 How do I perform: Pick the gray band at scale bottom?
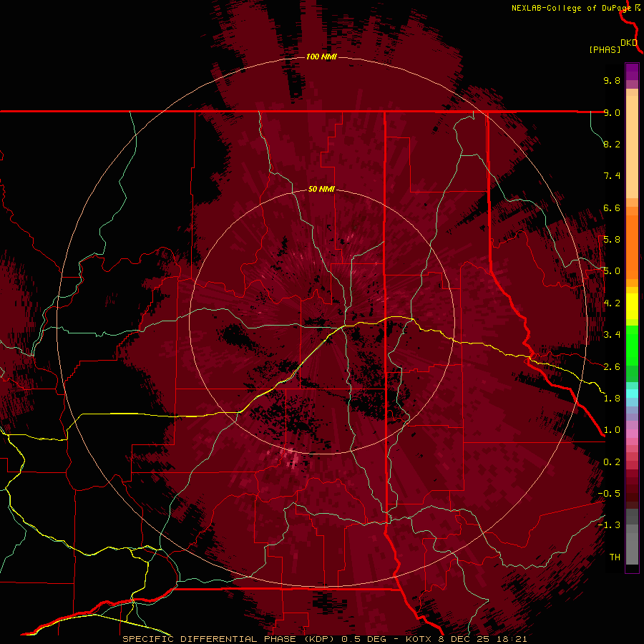[632, 548]
